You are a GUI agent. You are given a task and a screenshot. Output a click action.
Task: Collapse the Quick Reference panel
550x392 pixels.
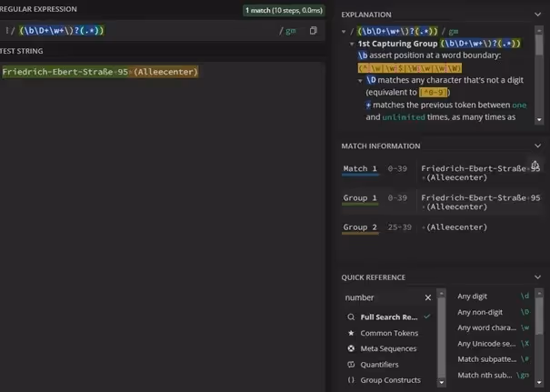coord(537,277)
